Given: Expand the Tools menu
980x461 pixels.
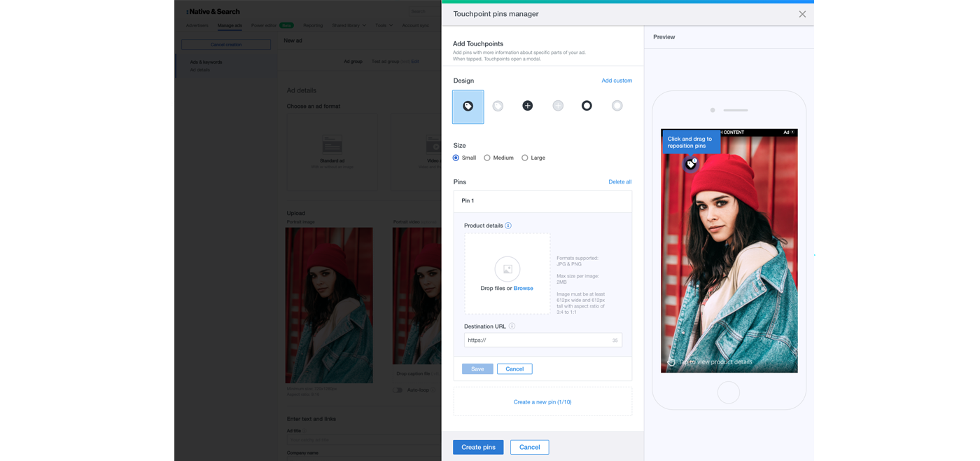Looking at the screenshot, I should click(x=384, y=25).
